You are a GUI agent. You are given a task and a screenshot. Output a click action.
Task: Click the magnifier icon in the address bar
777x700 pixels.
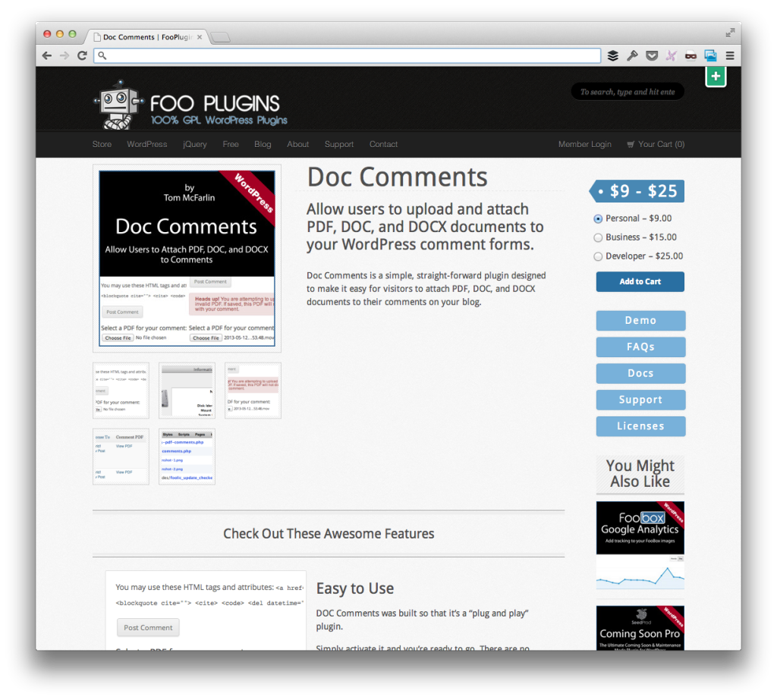coord(102,55)
